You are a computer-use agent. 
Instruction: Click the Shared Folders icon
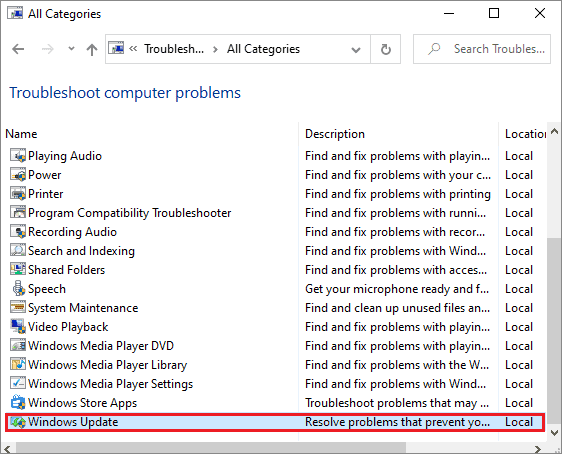click(x=18, y=269)
